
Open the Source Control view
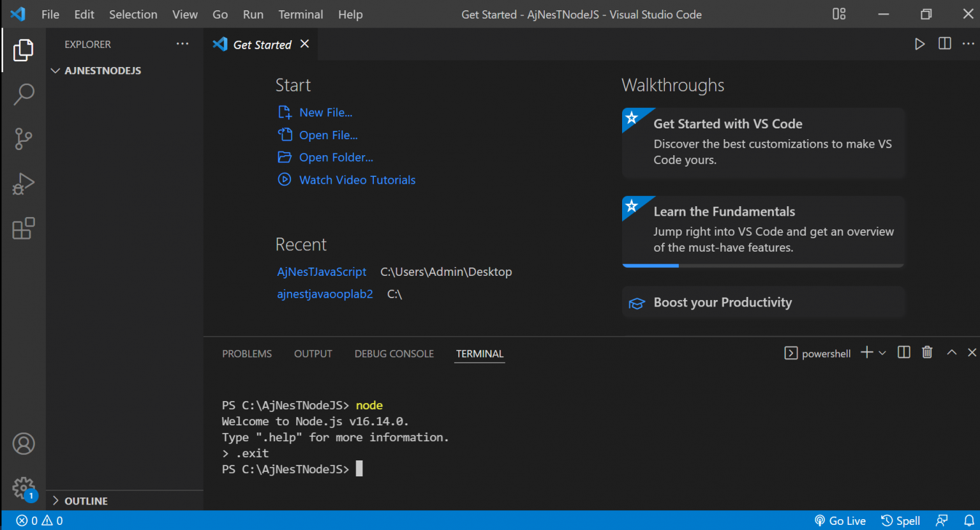click(24, 139)
